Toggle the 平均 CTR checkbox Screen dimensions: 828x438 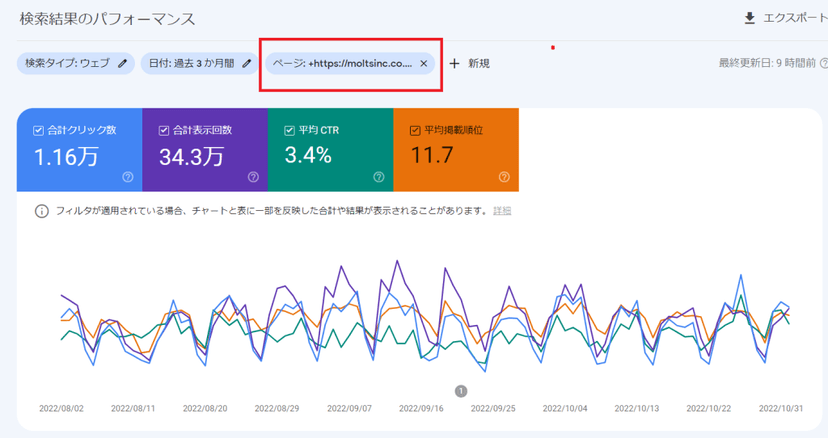click(289, 131)
